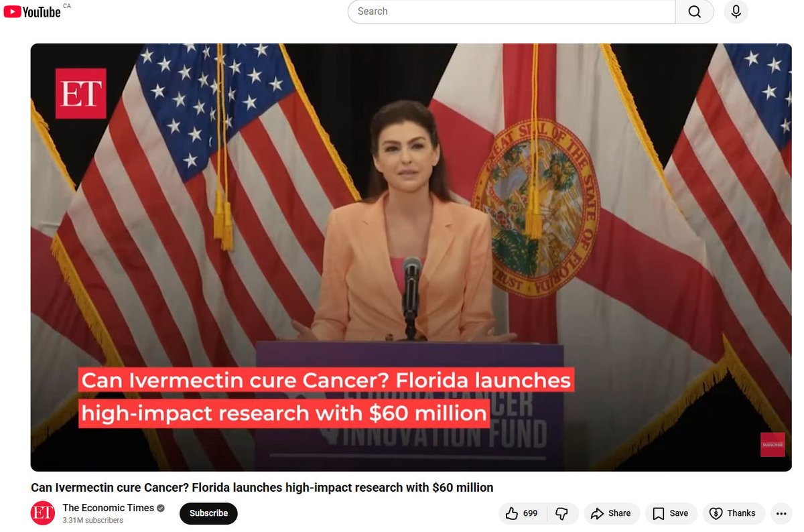
Task: Save the video to a playlist
Action: coord(671,513)
